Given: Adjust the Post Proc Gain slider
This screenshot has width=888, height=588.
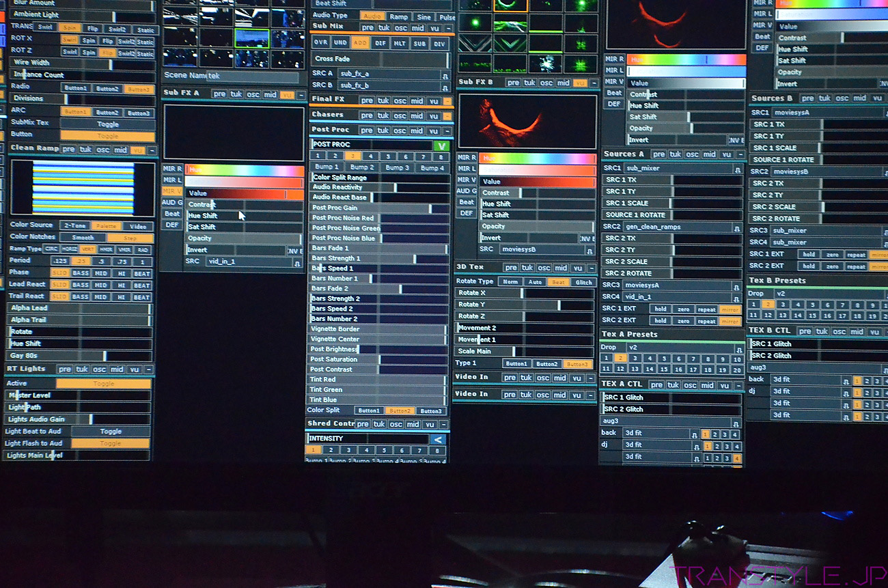Looking at the screenshot, I should point(379,208).
